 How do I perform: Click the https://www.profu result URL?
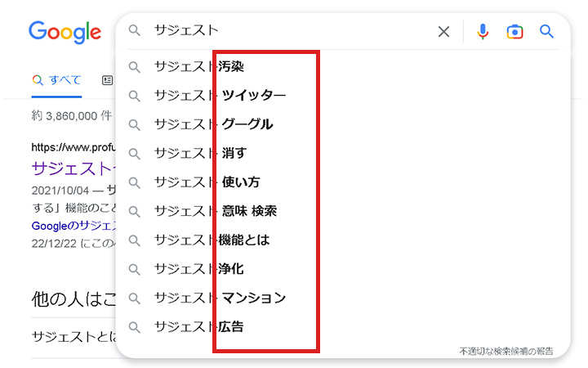(x=73, y=147)
